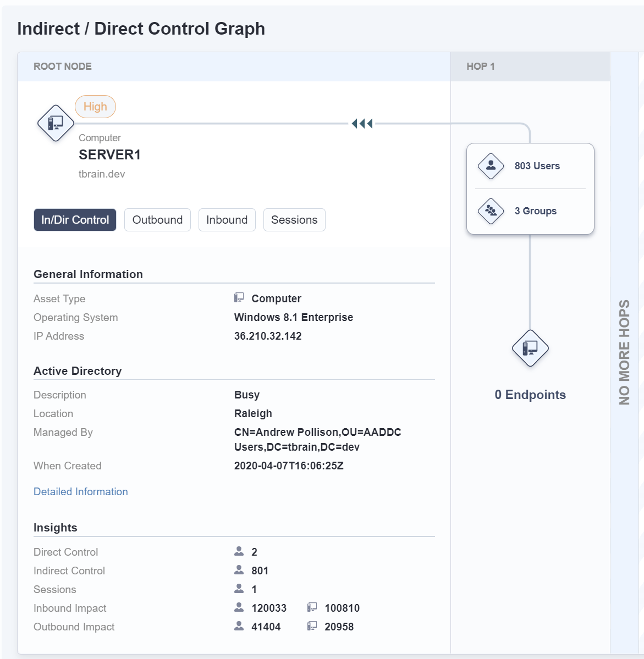Click the user icon beside Direct Control

[x=239, y=551]
